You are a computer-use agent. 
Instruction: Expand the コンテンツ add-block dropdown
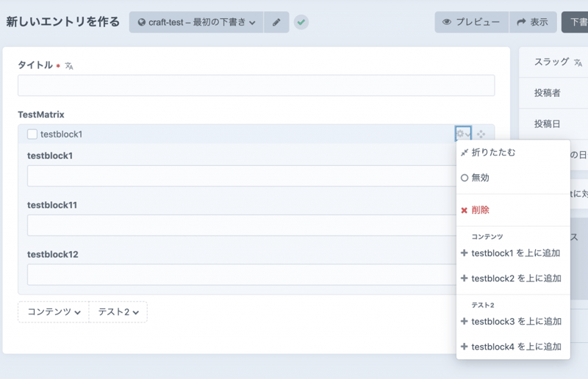pos(54,312)
